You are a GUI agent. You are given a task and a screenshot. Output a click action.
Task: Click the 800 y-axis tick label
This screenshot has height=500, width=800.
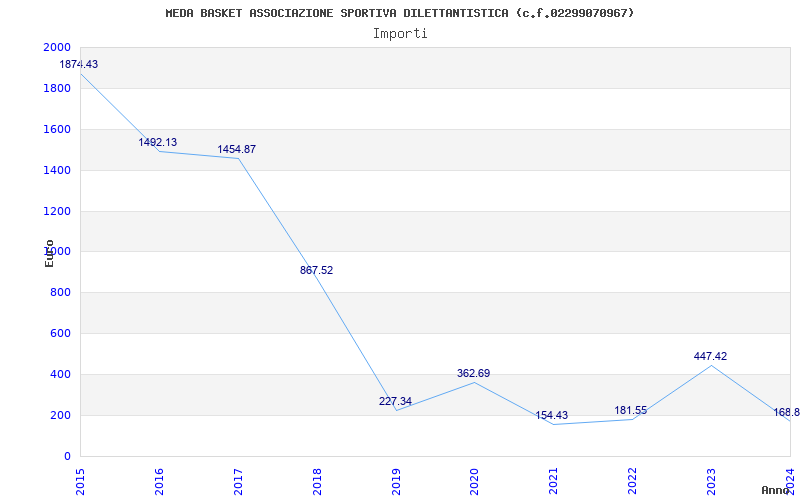tap(60, 293)
